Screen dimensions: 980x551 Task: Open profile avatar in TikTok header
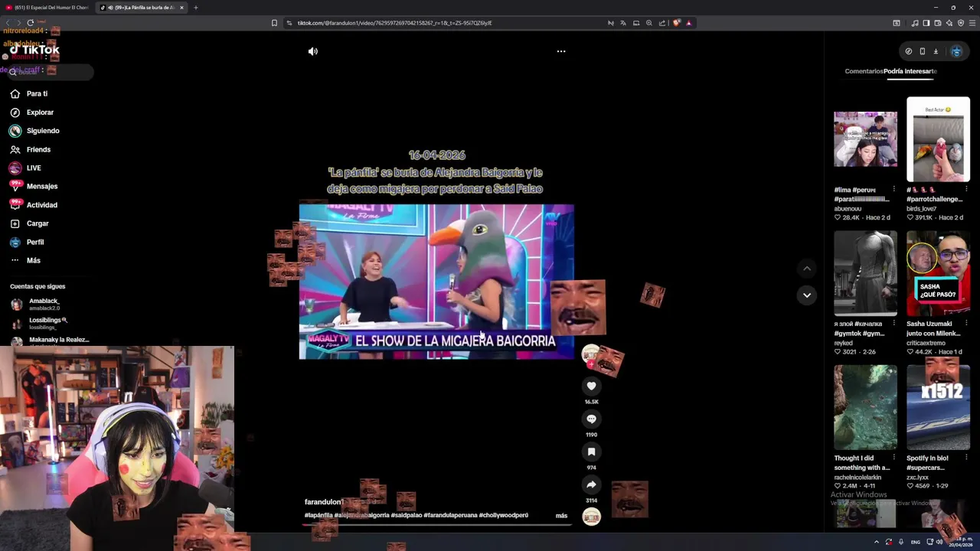[x=956, y=51]
